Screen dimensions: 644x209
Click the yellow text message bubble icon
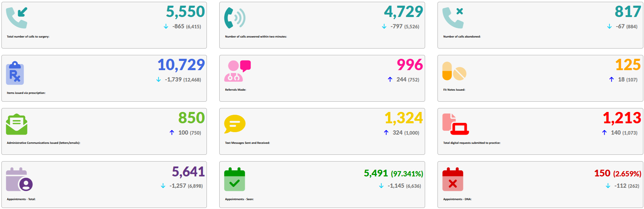pos(234,124)
